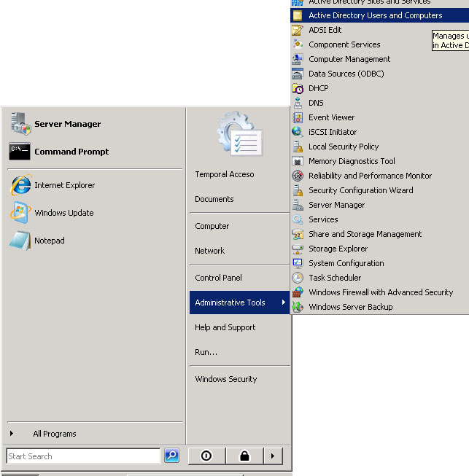Open the Run... dialog
Screen dimensions: 469x476
[x=206, y=352]
